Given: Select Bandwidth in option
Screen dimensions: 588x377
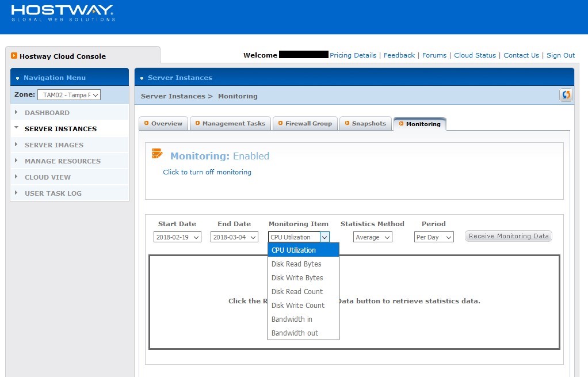Looking at the screenshot, I should tap(303, 319).
